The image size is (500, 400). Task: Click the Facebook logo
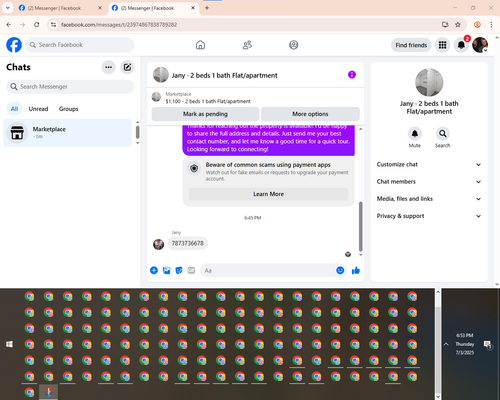[14, 45]
